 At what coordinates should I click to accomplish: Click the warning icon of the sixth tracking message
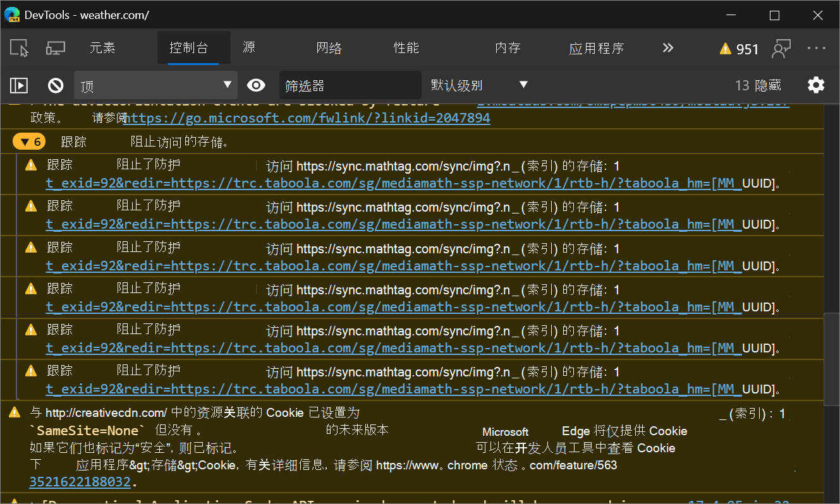click(31, 371)
